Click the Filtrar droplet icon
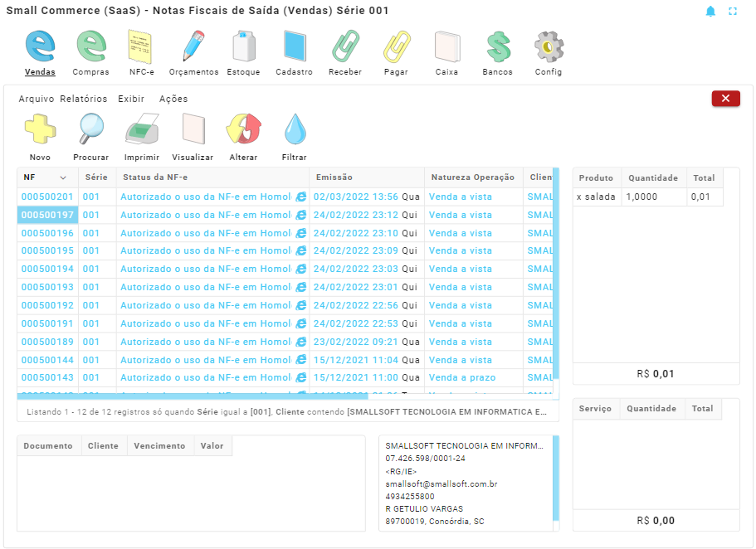This screenshot has height=549, width=756. pos(294,130)
